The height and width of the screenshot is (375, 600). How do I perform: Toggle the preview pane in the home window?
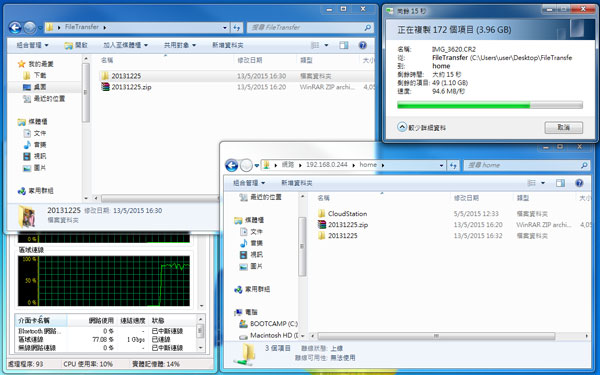tap(560, 183)
